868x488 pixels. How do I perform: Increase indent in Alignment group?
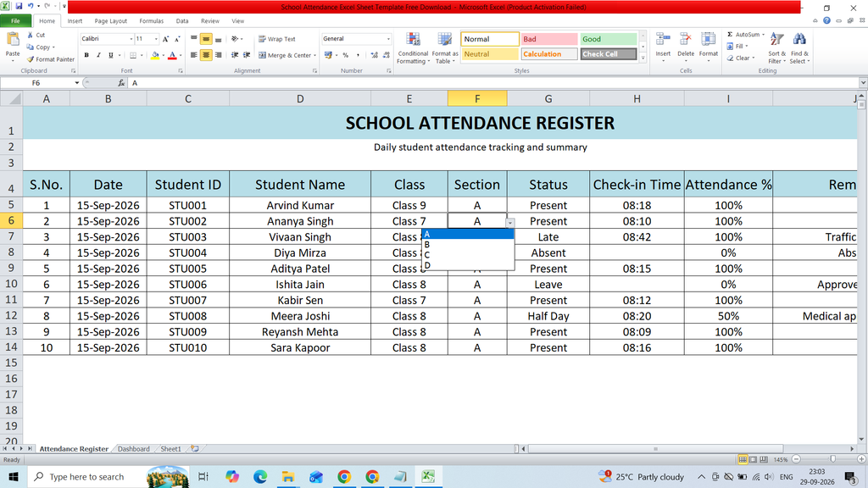[247, 55]
